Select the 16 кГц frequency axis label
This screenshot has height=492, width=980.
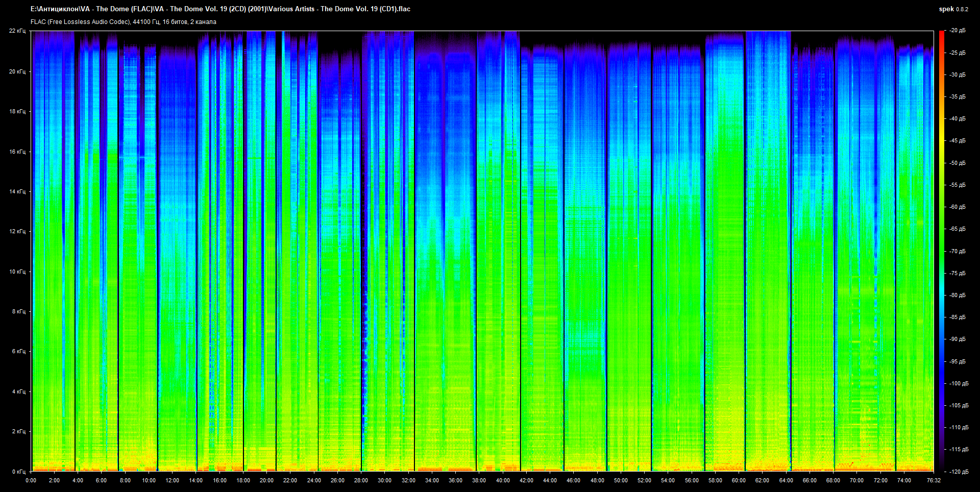17,152
